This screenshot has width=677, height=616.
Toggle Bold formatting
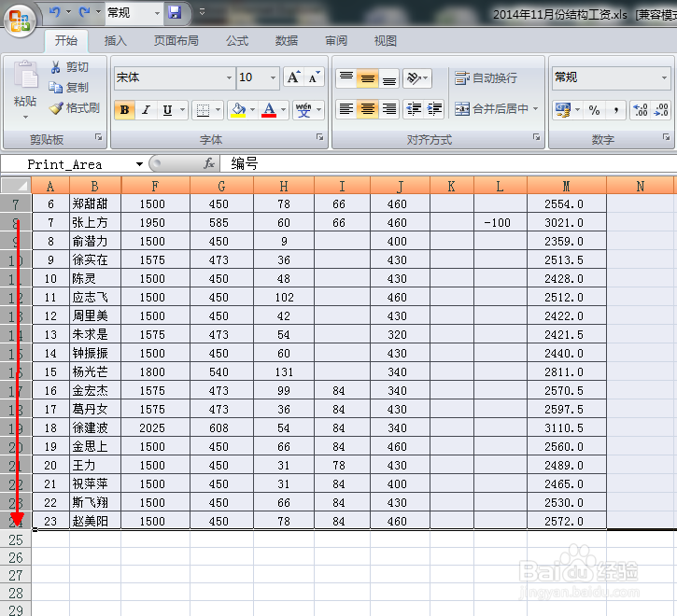pyautogui.click(x=125, y=110)
